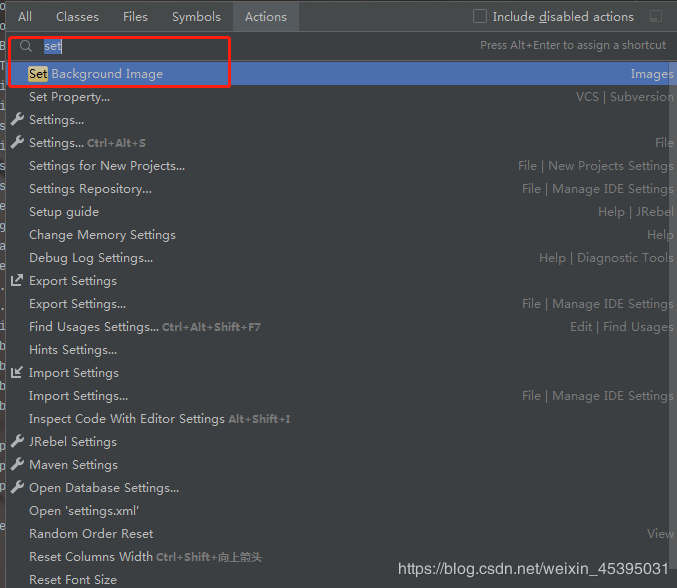The image size is (677, 588).
Task: Click the pin window icon at top right
Action: [x=656, y=16]
